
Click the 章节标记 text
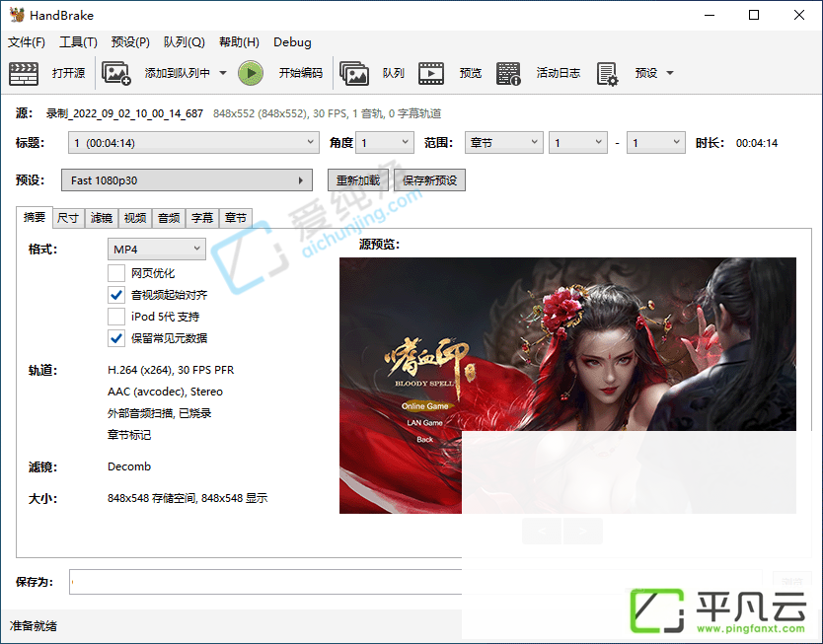pyautogui.click(x=129, y=435)
